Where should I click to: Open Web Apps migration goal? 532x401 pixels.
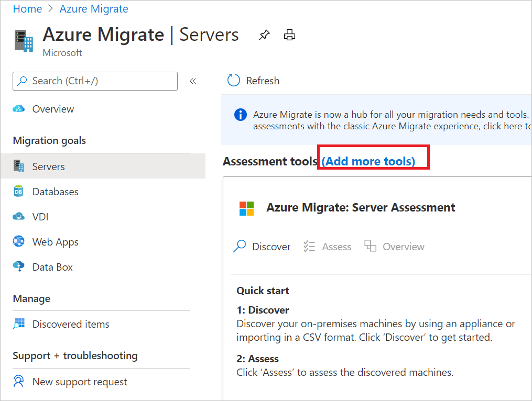55,242
